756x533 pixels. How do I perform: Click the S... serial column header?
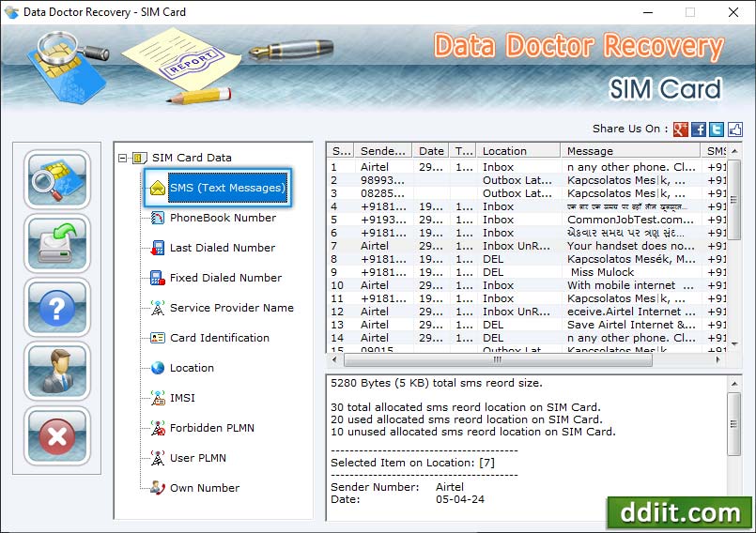coord(341,151)
